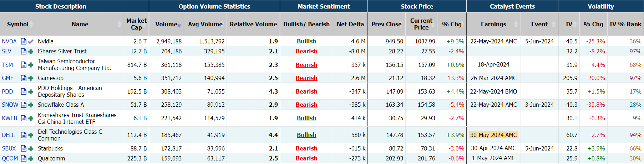Click the green plus beside SBUX
This screenshot has width=644, height=164.
click(x=31, y=148)
